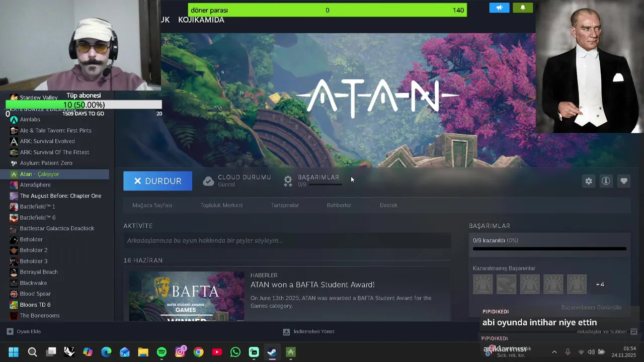The width and height of the screenshot is (644, 362).
Task: Open the BAFTA Student Award news headline
Action: click(312, 285)
